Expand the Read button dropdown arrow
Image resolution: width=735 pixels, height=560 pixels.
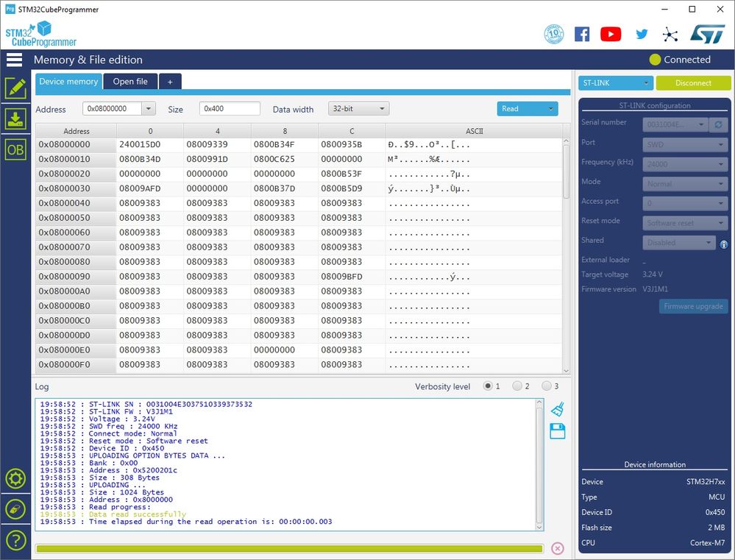550,109
